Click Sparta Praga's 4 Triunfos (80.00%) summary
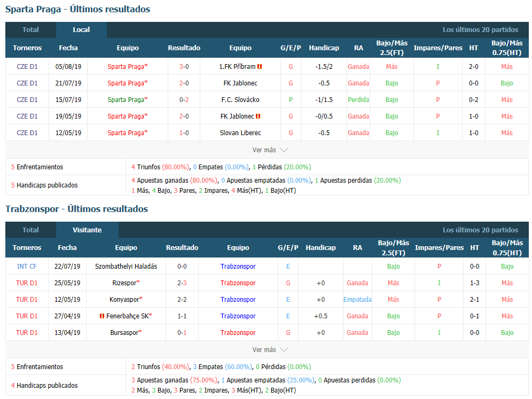 pos(160,167)
